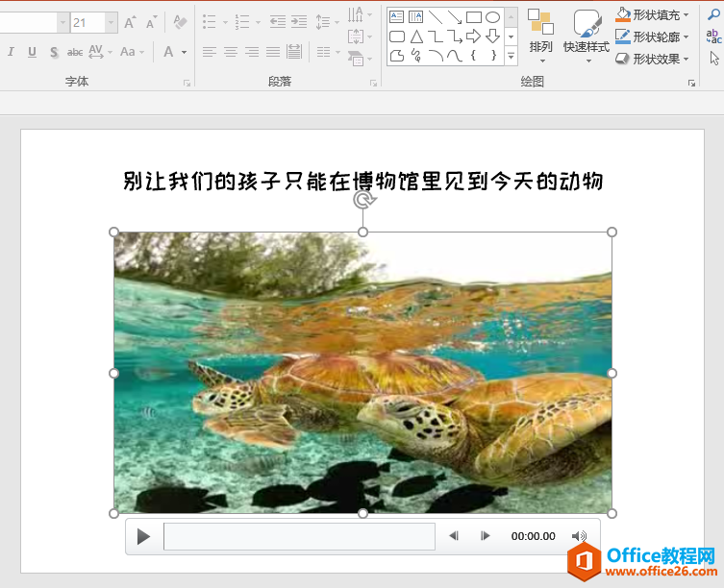Select the elbow connector shape
The image size is (724, 588).
tap(436, 37)
